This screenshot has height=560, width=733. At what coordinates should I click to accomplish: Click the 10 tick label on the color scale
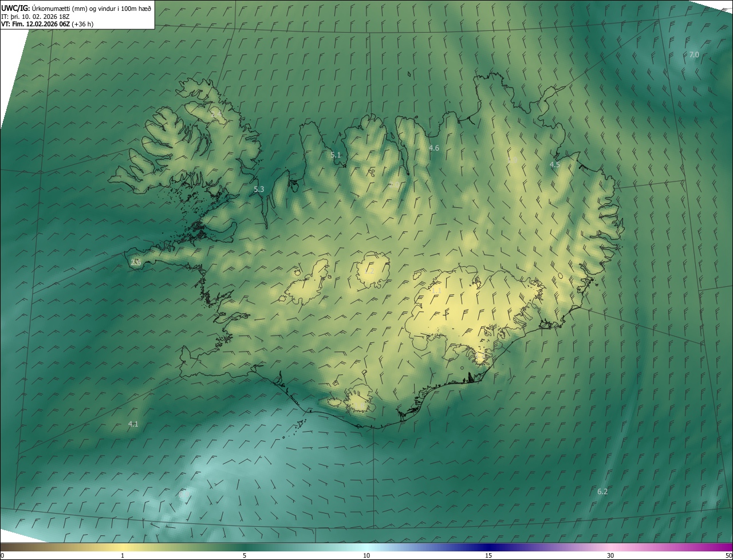pos(366,555)
